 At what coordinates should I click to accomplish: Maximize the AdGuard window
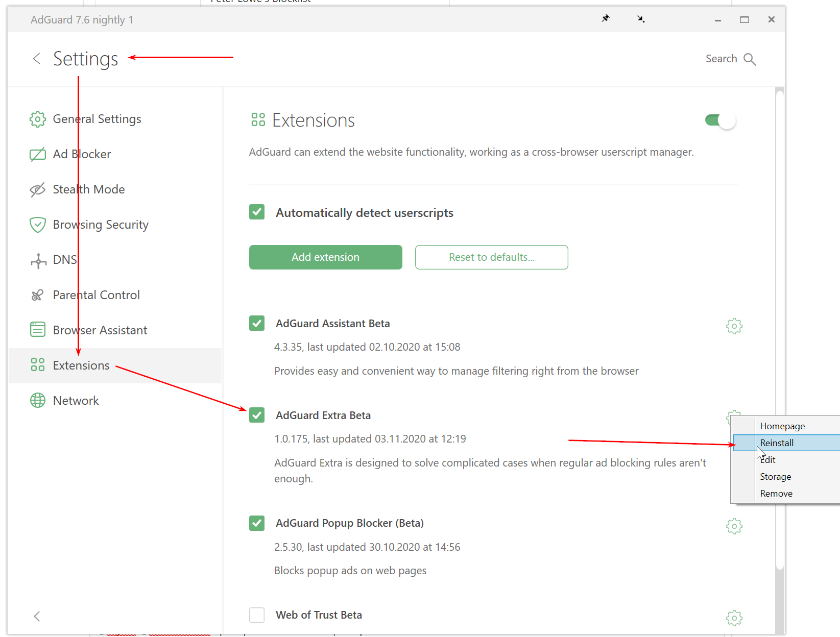745,20
